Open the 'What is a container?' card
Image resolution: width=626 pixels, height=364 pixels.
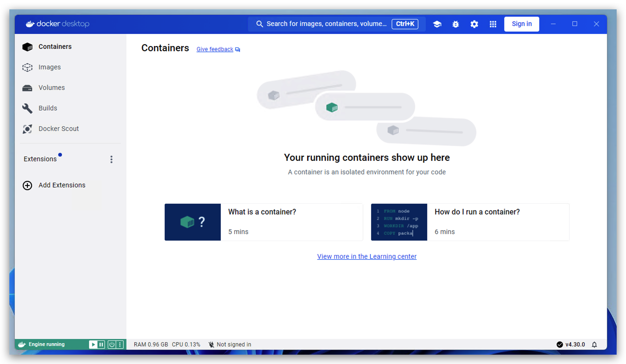[x=263, y=222]
